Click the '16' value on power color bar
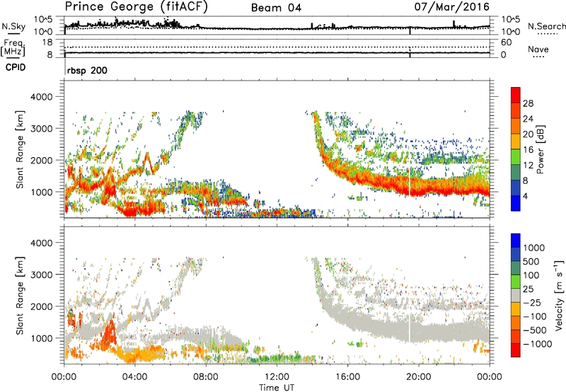The image size is (566, 392). point(528,150)
